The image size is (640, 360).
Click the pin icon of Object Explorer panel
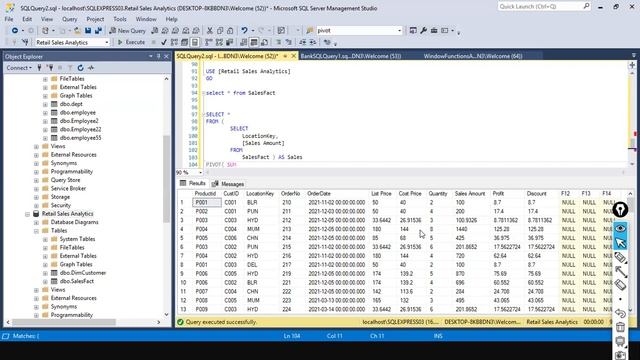tap(158, 56)
